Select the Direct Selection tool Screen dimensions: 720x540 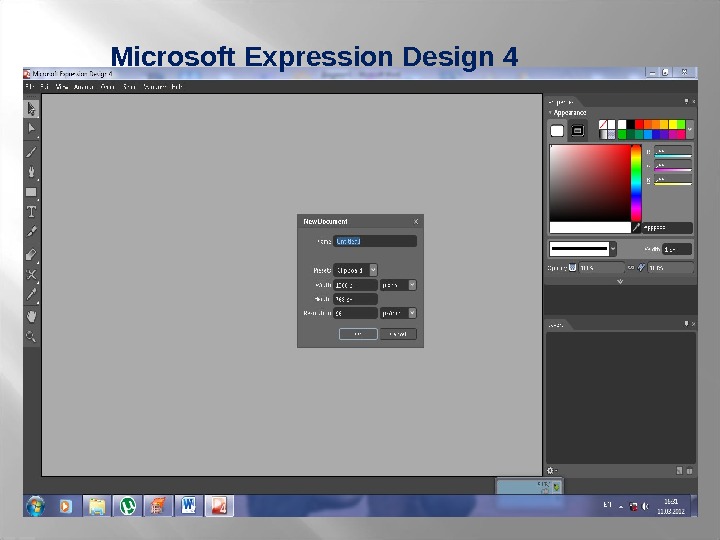[31, 128]
